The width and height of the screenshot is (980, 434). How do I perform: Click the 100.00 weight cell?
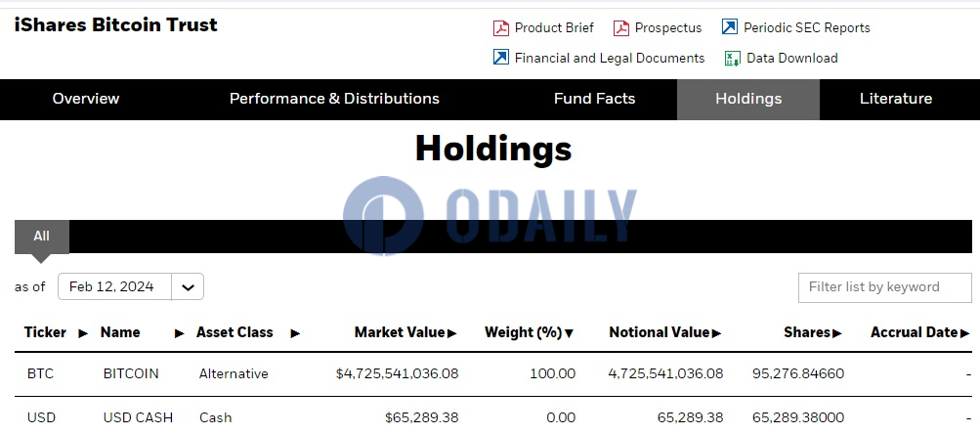coord(552,374)
